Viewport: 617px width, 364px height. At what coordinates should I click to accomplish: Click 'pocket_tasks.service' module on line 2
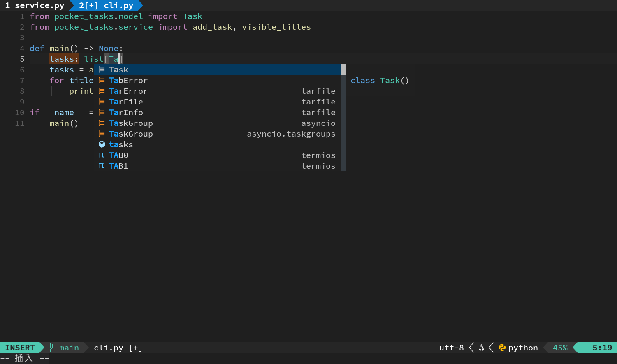tap(104, 27)
